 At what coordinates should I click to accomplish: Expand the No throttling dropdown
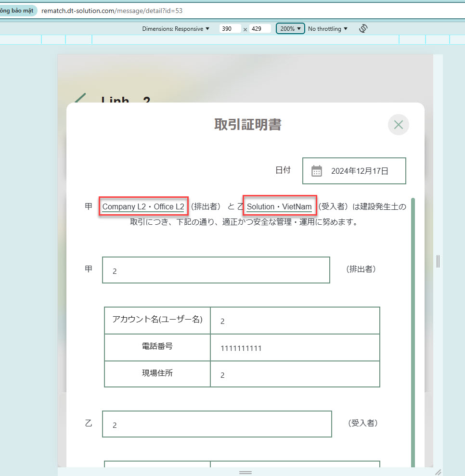(x=328, y=29)
